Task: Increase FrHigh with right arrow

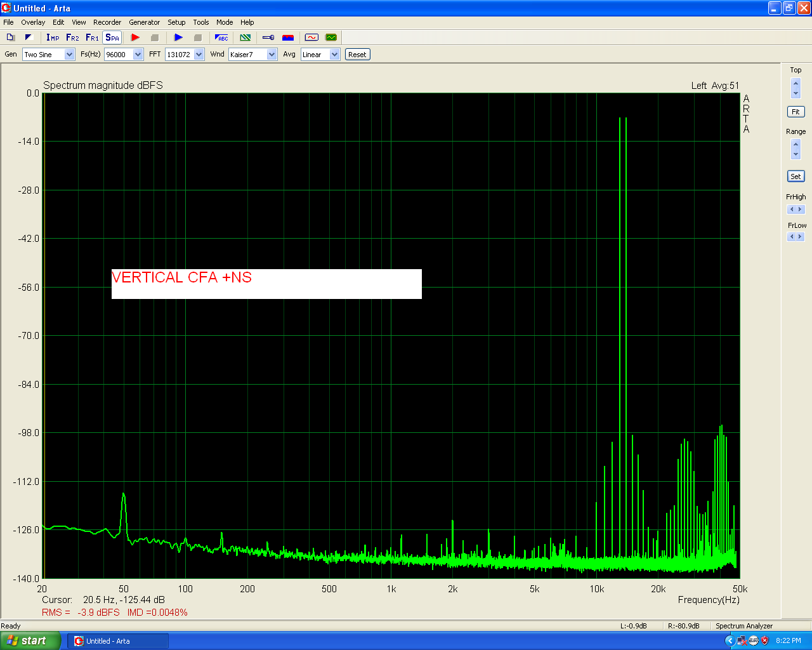Action: [x=800, y=209]
